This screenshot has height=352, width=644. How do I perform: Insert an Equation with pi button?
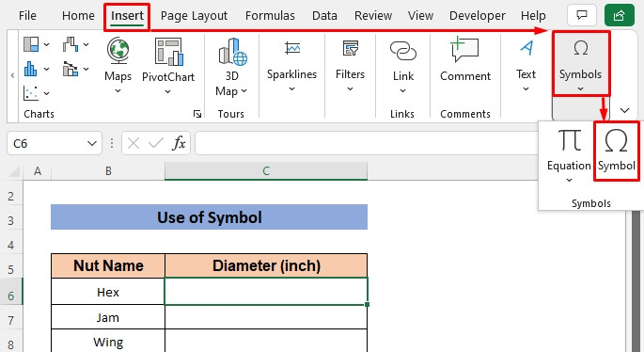[569, 149]
